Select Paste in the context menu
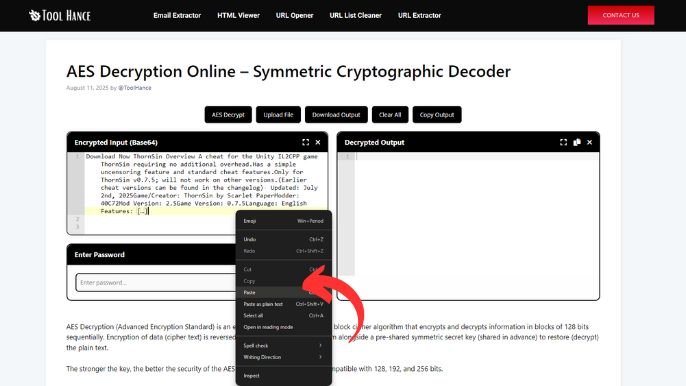 point(284,292)
